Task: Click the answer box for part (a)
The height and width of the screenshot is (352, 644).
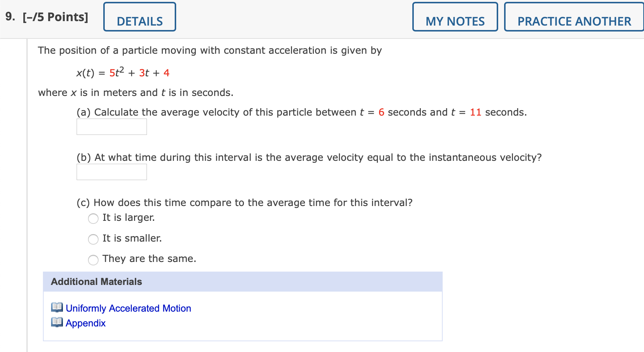Action: click(111, 126)
